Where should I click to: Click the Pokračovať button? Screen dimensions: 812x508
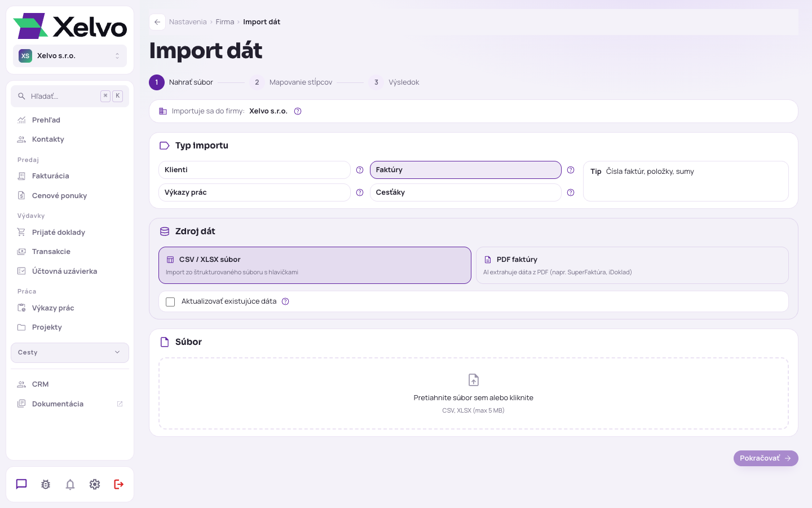coord(766,458)
